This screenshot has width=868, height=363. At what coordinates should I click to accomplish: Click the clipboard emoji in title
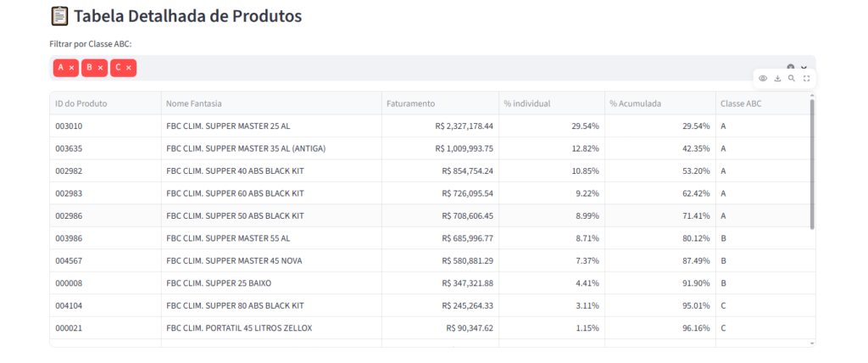point(58,16)
